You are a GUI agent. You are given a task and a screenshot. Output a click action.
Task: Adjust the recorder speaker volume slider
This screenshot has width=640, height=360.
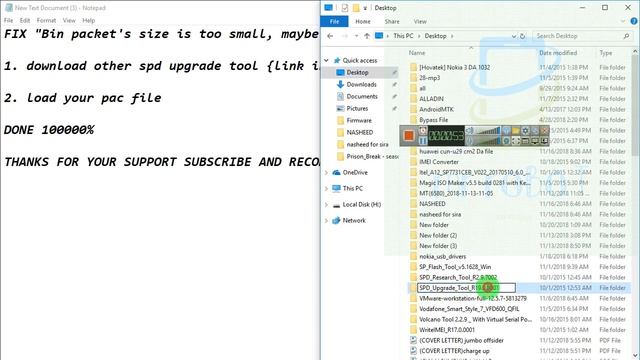pyautogui.click(x=488, y=131)
